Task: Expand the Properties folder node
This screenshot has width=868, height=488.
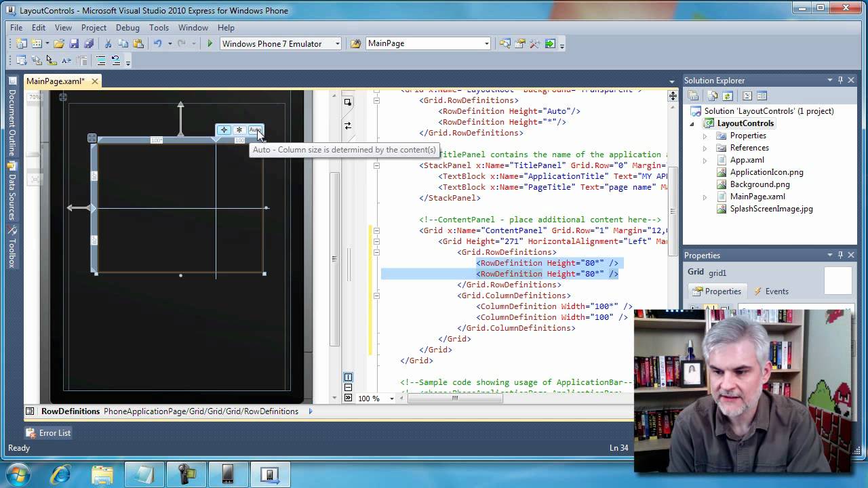Action: (x=705, y=136)
